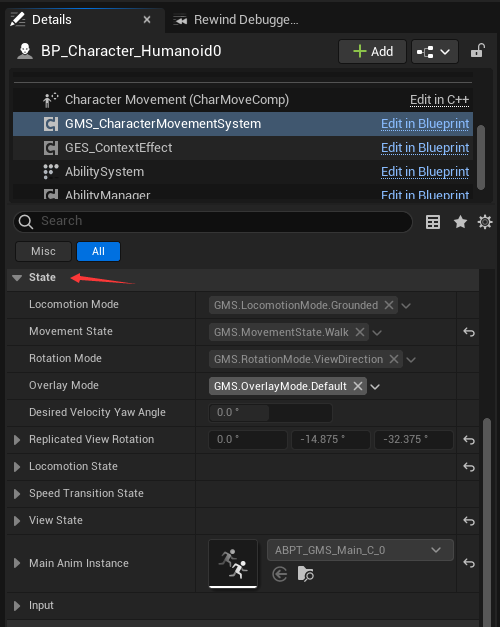
Task: Click the Add component button
Action: click(372, 52)
